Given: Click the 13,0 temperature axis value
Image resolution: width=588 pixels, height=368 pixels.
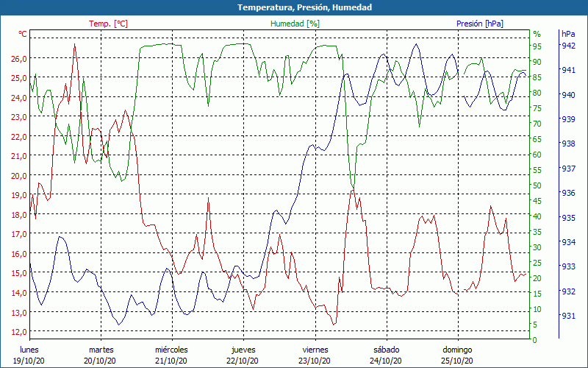Looking at the screenshot, I should [20, 312].
